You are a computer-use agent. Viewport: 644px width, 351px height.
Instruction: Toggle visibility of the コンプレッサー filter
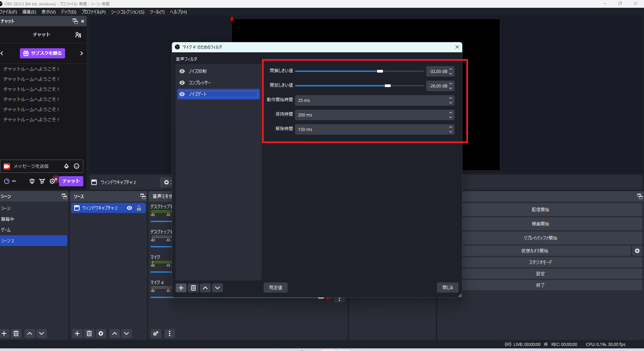coord(182,83)
